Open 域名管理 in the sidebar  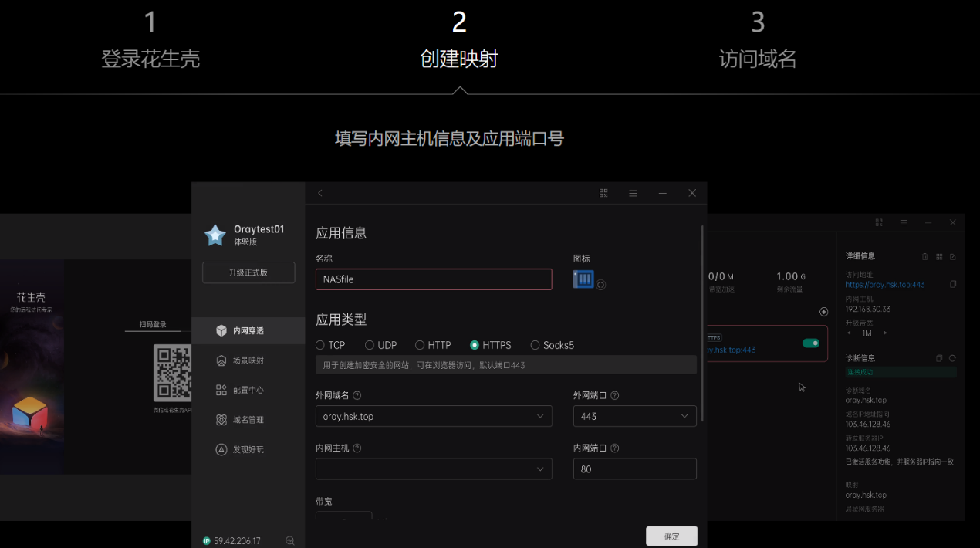[248, 420]
